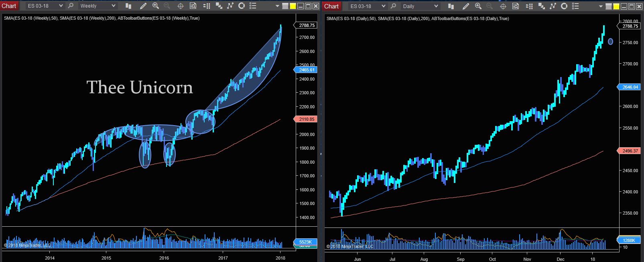Screen dimensions: 644x262
Task: Click the red Chart menu in right window
Action: [331, 6]
